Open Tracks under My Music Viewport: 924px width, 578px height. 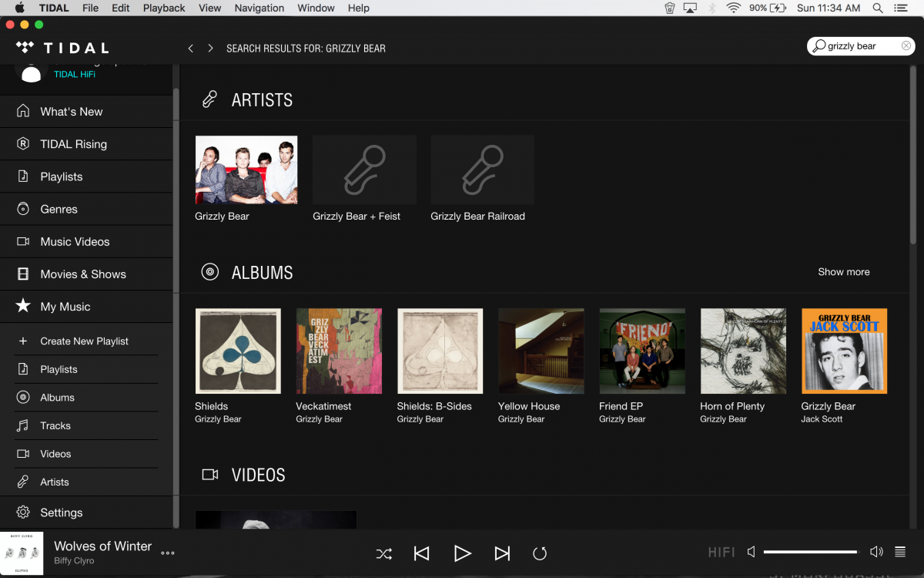coord(86,425)
